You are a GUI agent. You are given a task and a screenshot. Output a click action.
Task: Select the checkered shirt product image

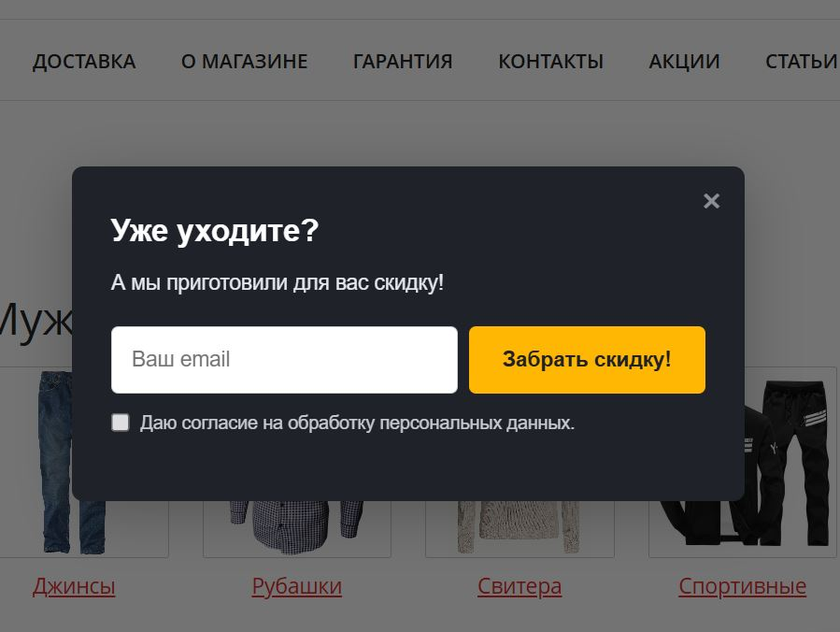click(x=297, y=527)
